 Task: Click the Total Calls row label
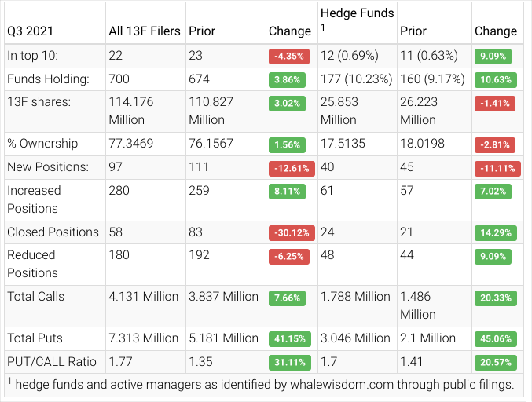click(x=36, y=296)
